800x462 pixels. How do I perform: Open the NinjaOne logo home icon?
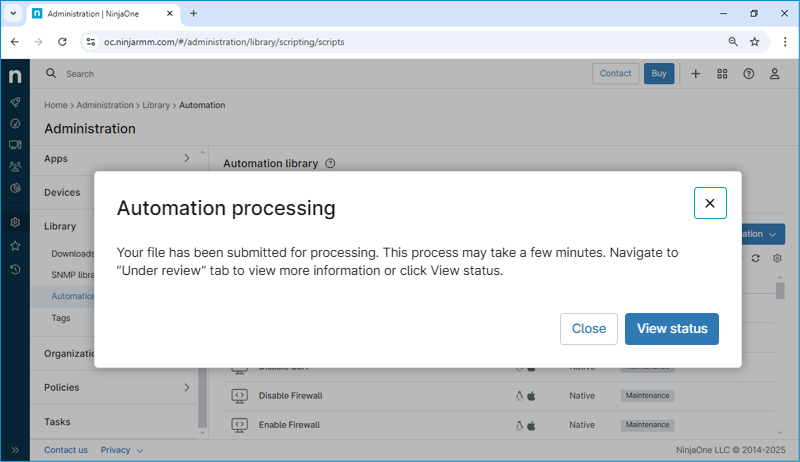(x=15, y=76)
